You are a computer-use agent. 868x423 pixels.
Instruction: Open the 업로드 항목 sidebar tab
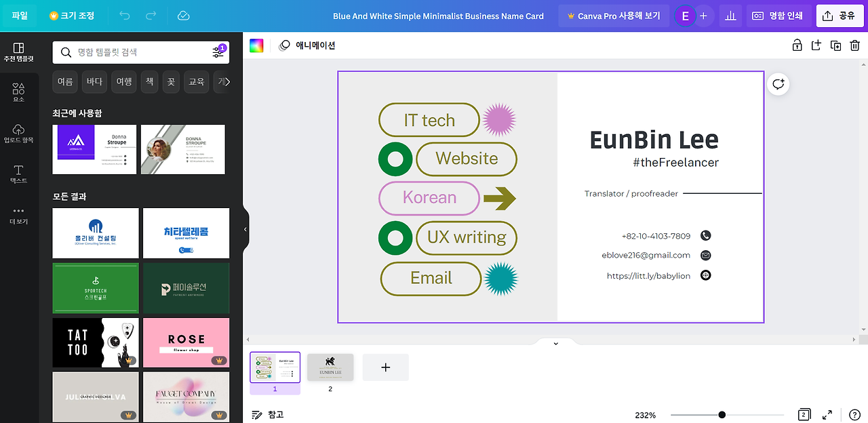(x=19, y=134)
